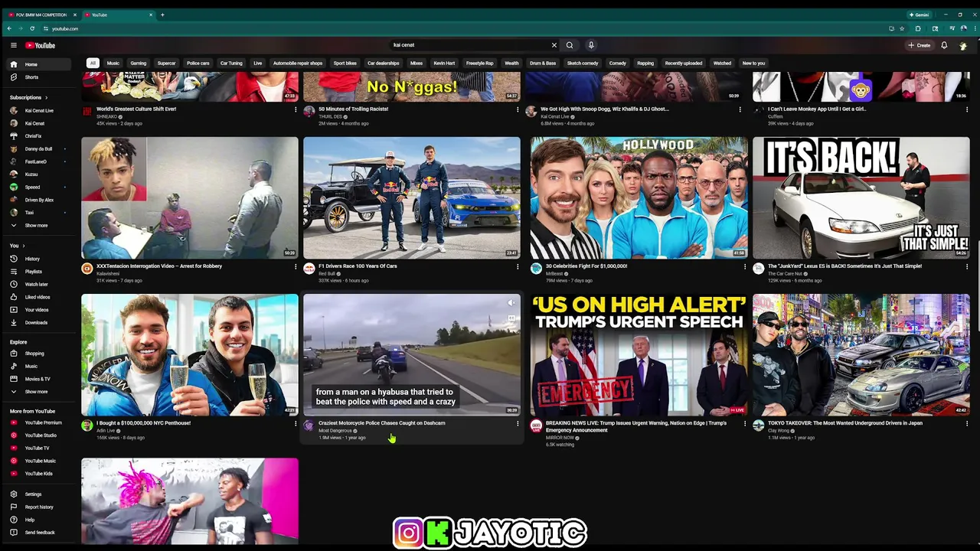Open the JunkYard Lexus ES thumbnail
This screenshot has width=980, height=551.
pyautogui.click(x=861, y=197)
